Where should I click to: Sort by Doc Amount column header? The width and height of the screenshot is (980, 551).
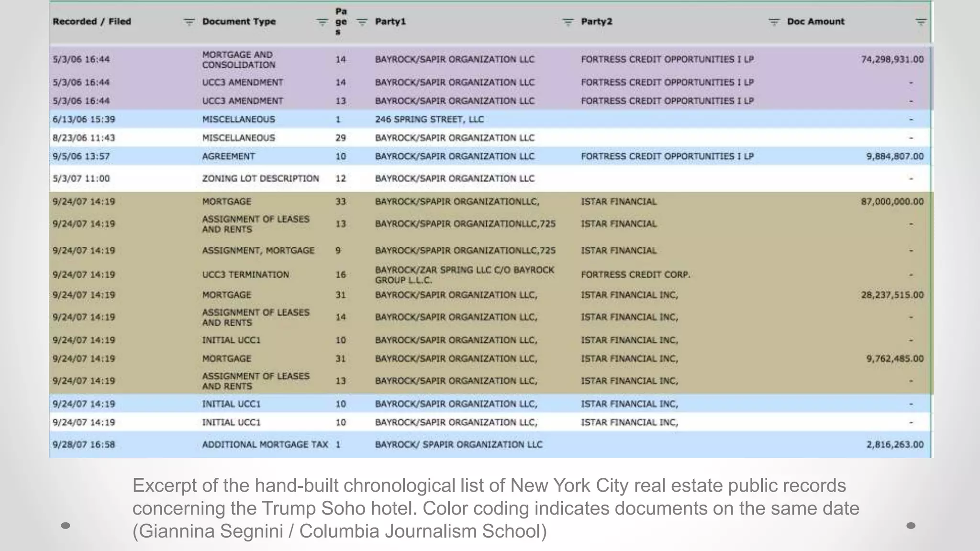pos(816,22)
